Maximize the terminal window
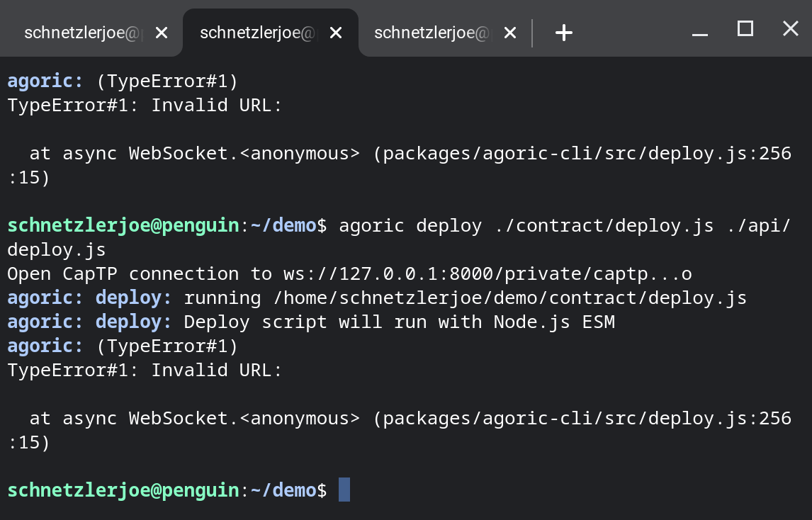Viewport: 812px width, 520px height. [x=745, y=29]
